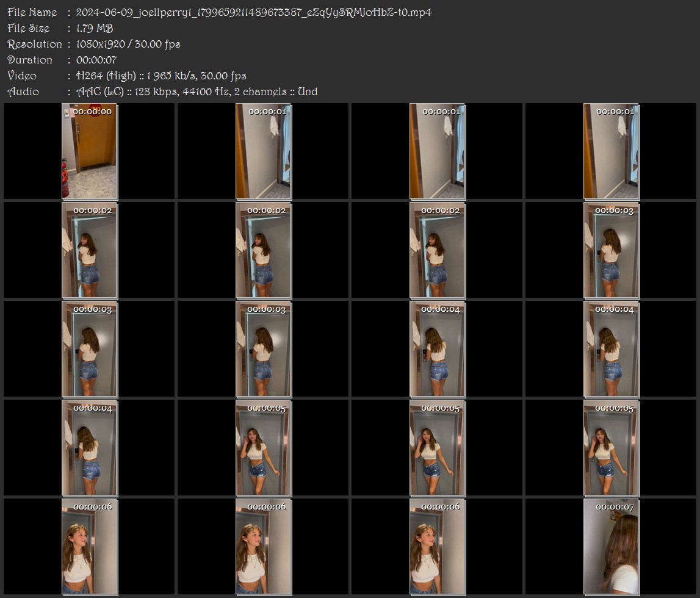Select the 00:00:07 value beside Duration
This screenshot has width=700, height=598.
[96, 60]
